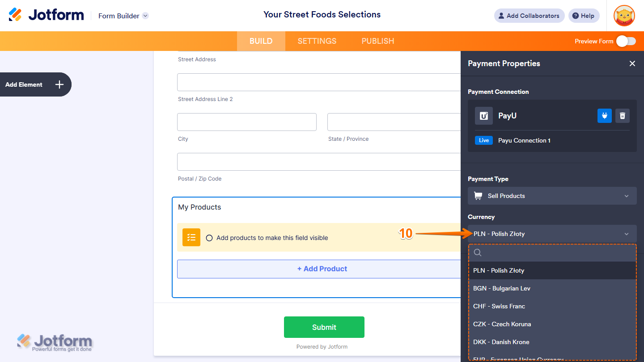Viewport: 644px width, 362px height.
Task: Click the Jotform logo icon
Action: click(x=15, y=15)
